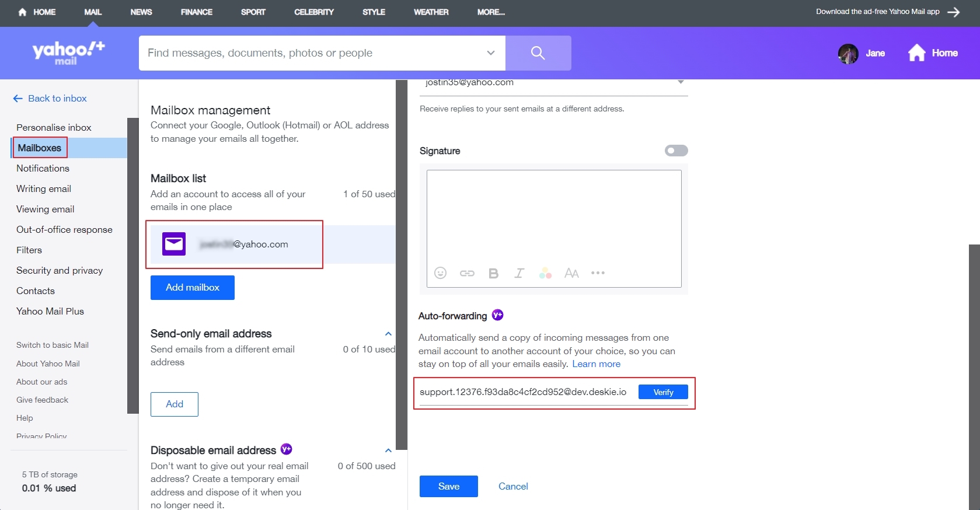Insert link in signature editor

(x=467, y=273)
